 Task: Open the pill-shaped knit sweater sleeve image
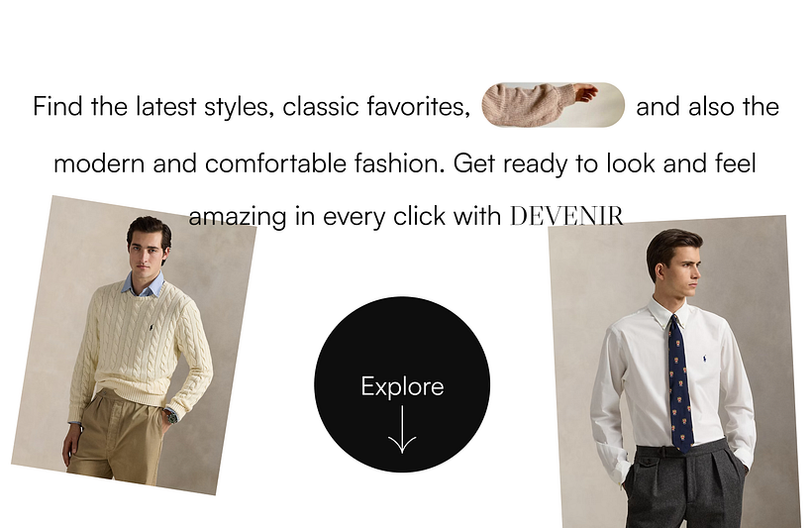pos(554,105)
